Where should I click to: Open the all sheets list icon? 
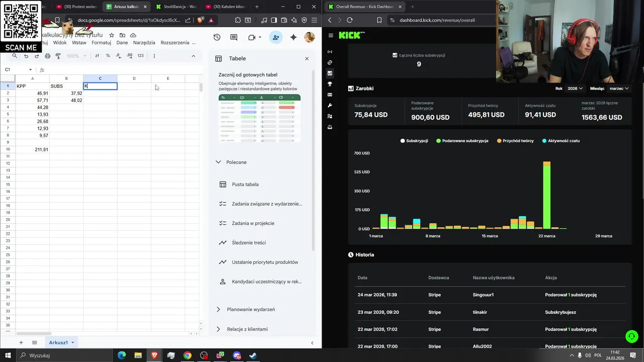tap(35, 342)
